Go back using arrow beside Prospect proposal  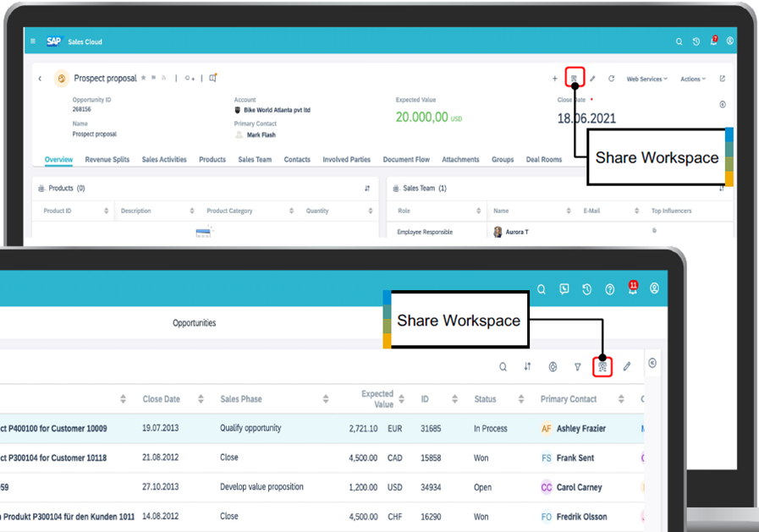(40, 79)
